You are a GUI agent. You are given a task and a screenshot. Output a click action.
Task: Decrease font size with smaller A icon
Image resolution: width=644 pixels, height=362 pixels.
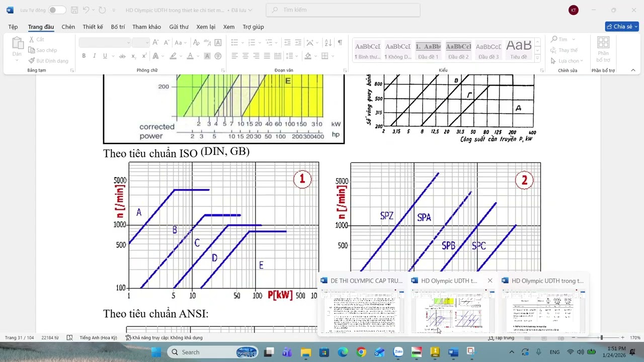point(166,43)
